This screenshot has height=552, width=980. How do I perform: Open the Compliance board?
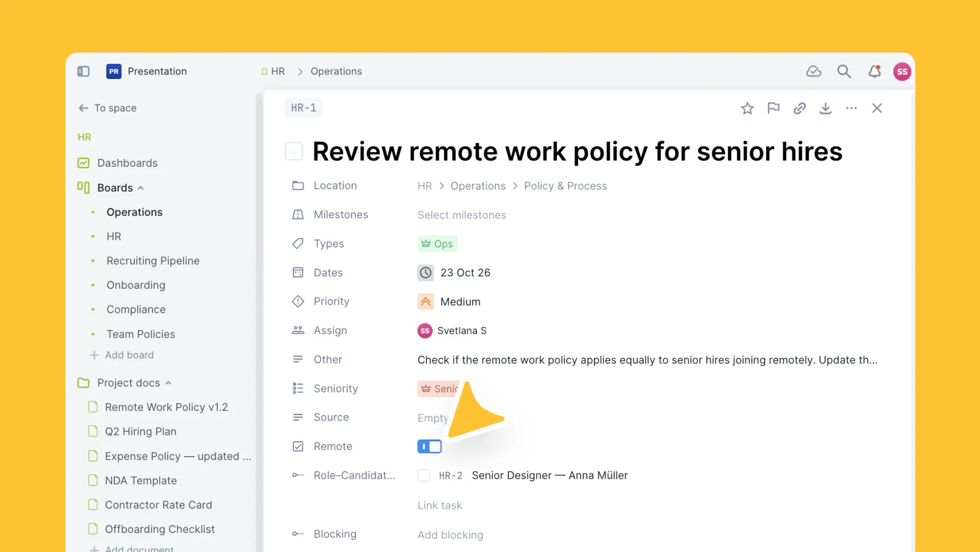(x=136, y=310)
